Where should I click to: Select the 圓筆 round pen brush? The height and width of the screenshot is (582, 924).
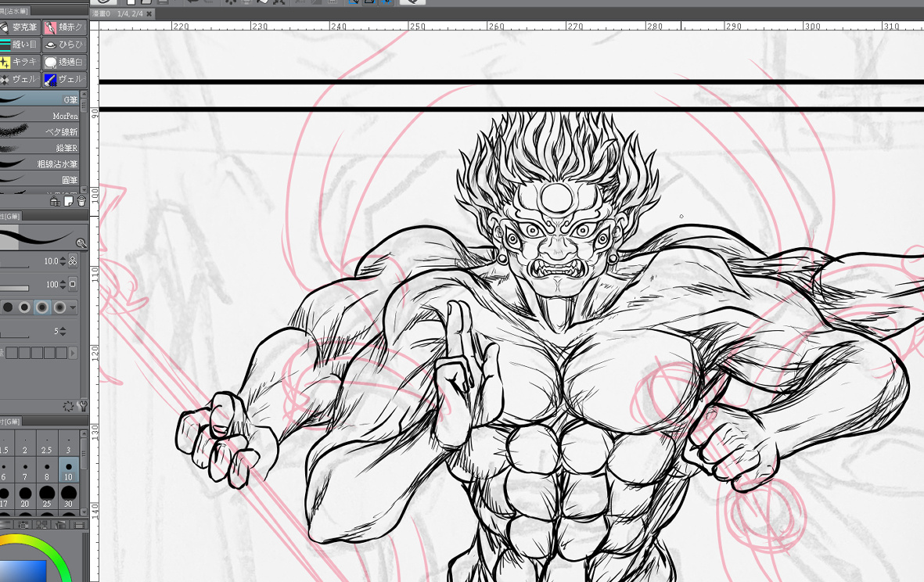click(39, 179)
